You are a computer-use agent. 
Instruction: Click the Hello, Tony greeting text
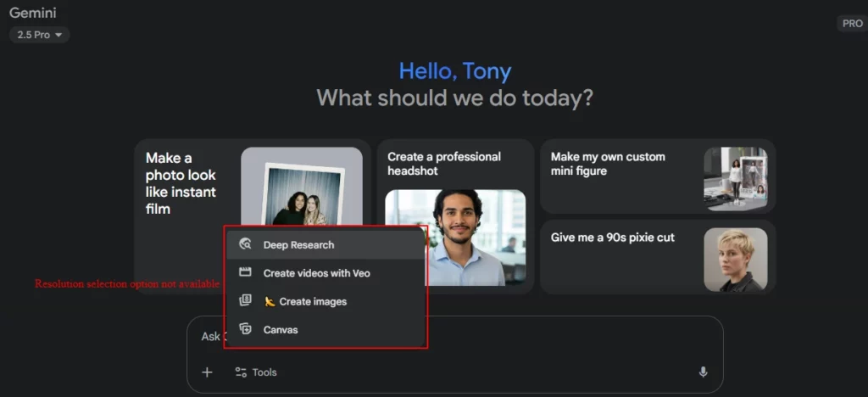(455, 71)
